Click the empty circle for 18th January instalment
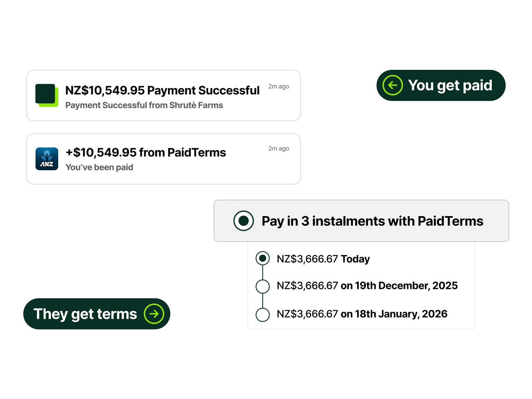This screenshot has height=399, width=532. [263, 314]
